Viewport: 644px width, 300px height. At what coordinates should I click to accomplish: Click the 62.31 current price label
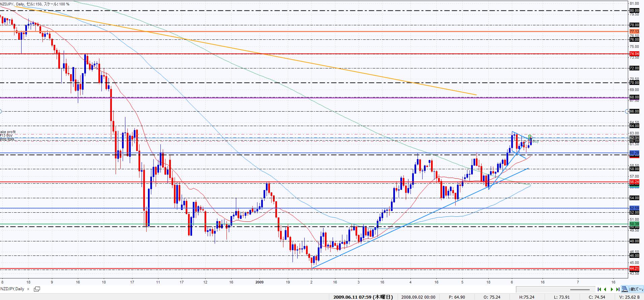(634, 138)
